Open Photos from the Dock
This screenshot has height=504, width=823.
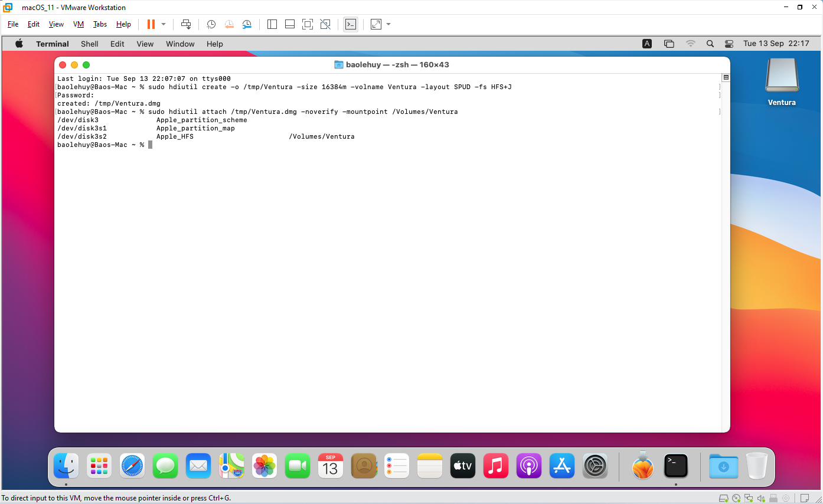264,466
